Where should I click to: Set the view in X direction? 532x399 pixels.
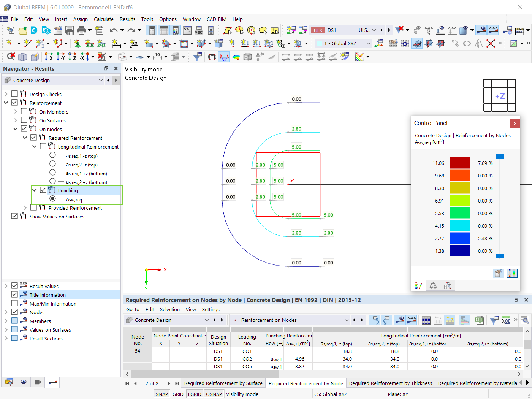(49, 57)
